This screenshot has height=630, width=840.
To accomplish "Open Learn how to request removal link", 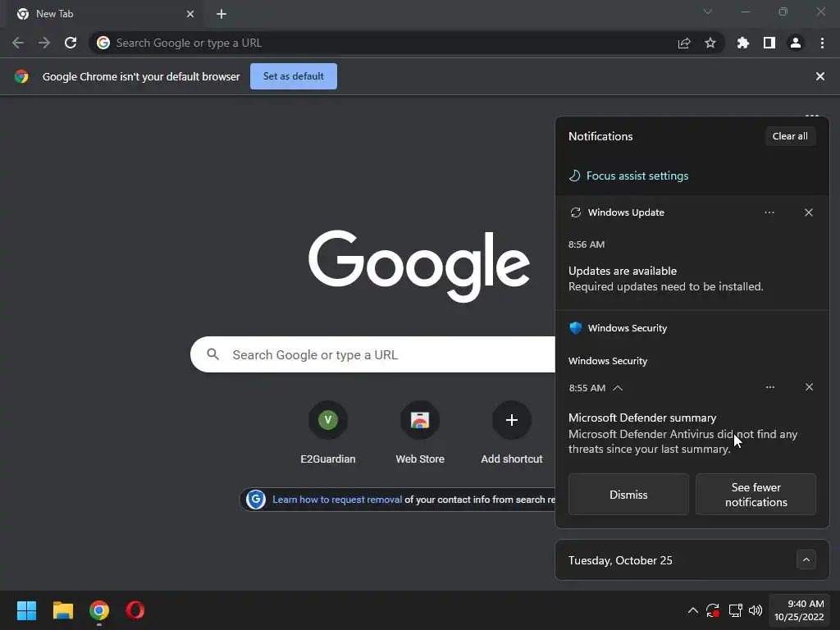I will (337, 500).
